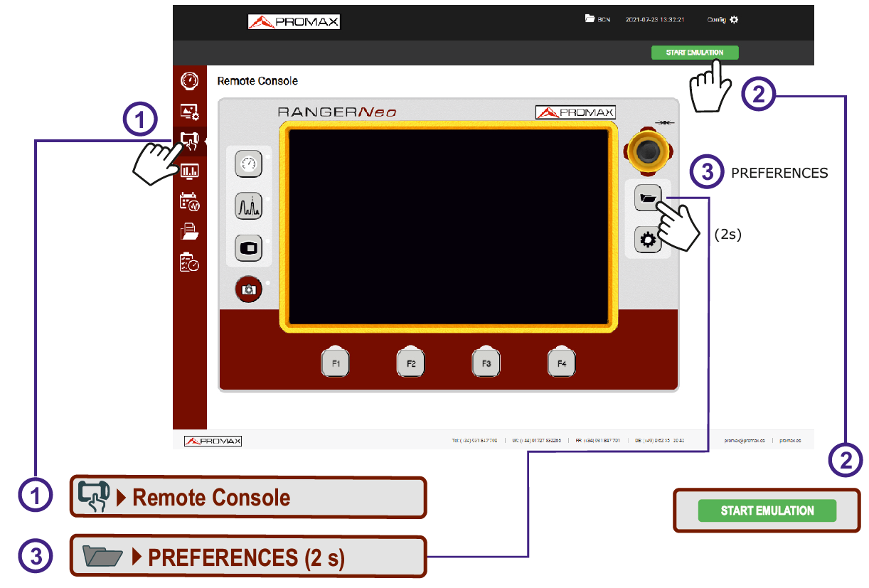Click the date and time 2021-07-23 13:32:21
Image resolution: width=869 pixels, height=588 pixels.
[654, 20]
